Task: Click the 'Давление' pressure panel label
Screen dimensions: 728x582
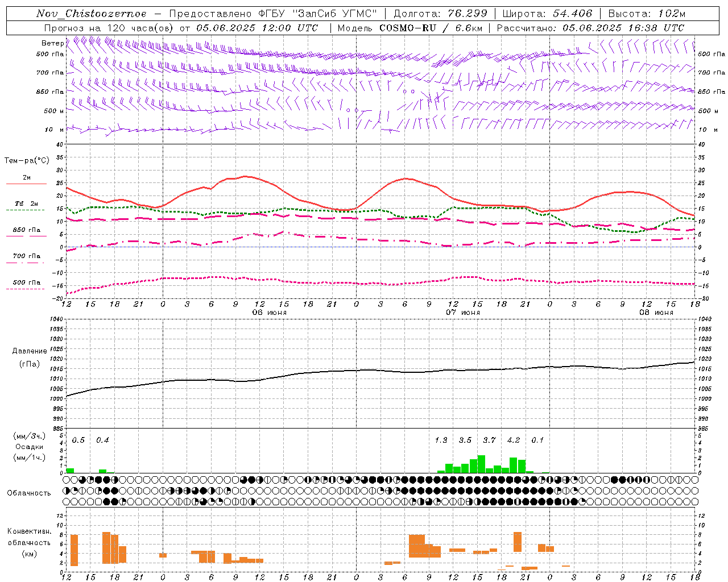Action: point(29,351)
